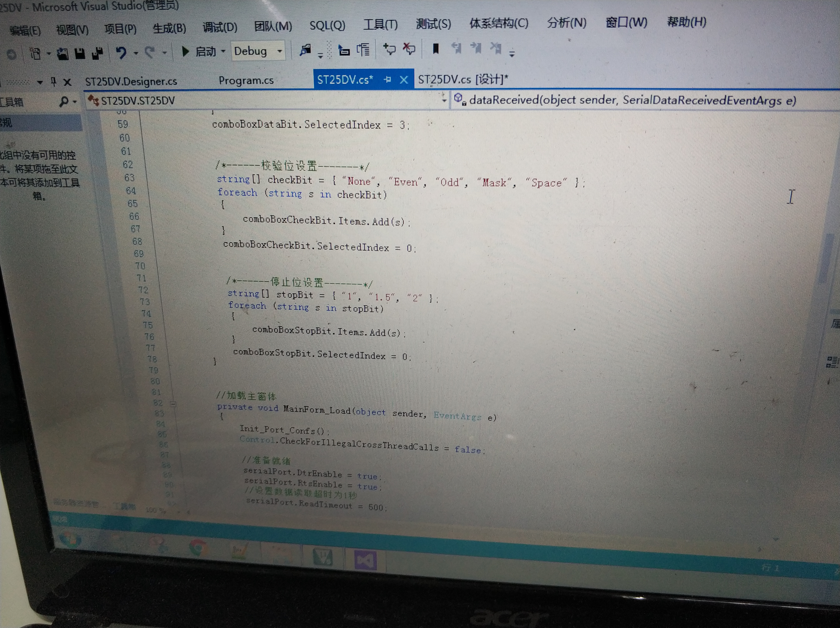840x628 pixels.
Task: Pin the ST25DV.cs tab
Action: pos(387,79)
